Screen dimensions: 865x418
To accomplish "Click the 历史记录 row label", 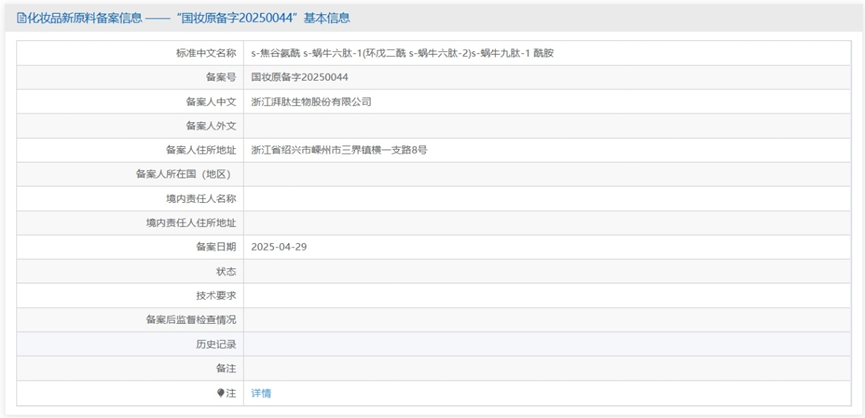I will [x=216, y=344].
